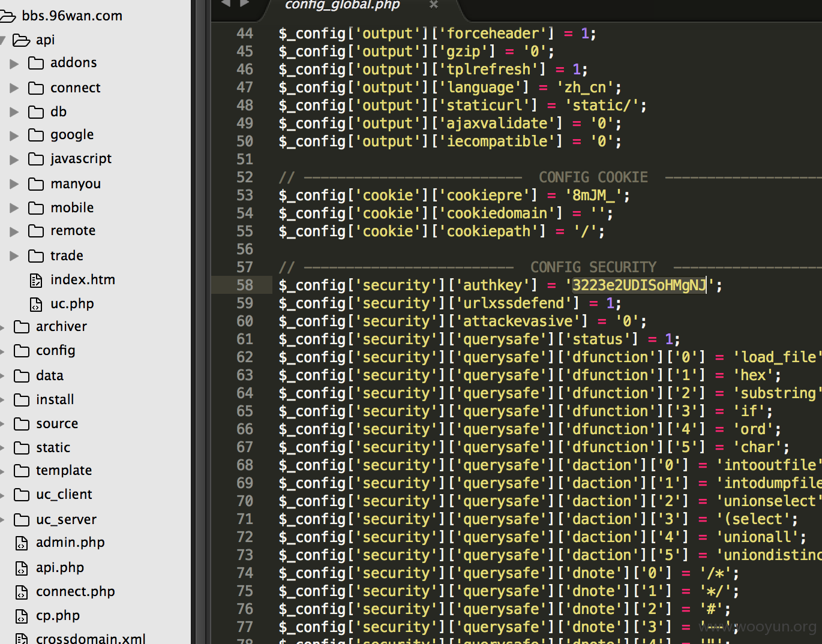
Task: Click the addons folder icon
Action: click(36, 63)
